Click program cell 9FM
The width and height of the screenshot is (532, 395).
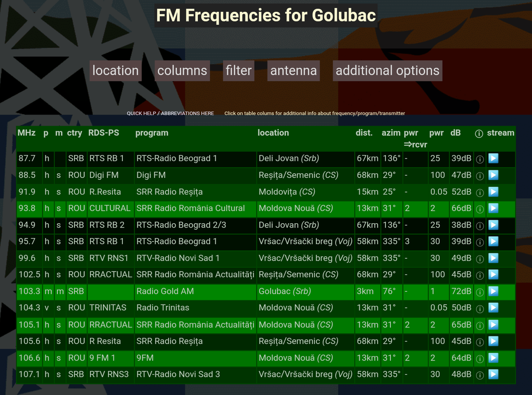[195, 357]
